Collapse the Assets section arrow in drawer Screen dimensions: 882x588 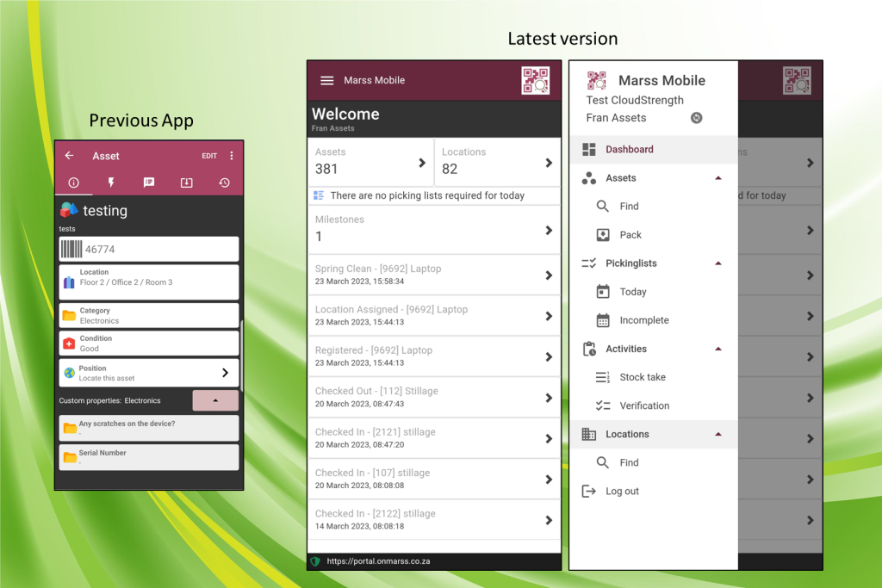tap(718, 177)
